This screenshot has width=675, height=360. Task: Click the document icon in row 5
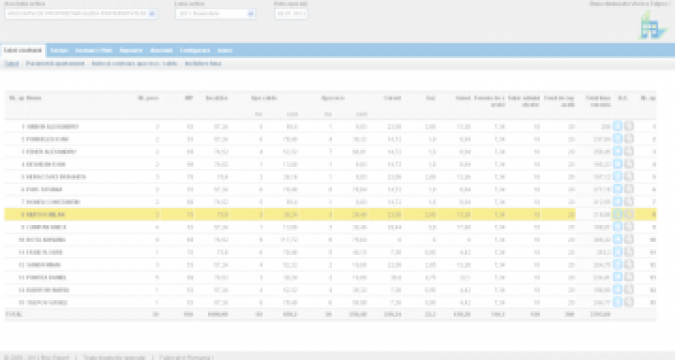pyautogui.click(x=629, y=177)
